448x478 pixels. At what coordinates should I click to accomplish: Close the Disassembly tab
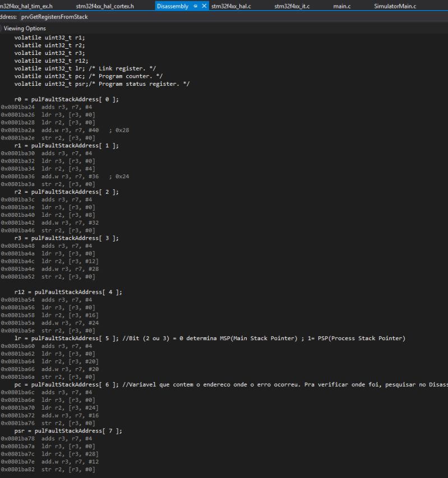(x=204, y=6)
